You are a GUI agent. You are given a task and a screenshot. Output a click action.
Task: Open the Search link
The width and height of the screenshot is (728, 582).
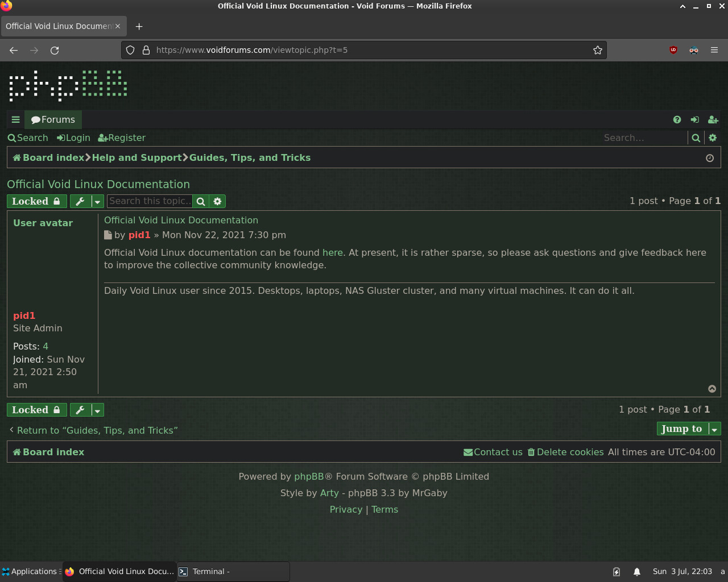28,138
